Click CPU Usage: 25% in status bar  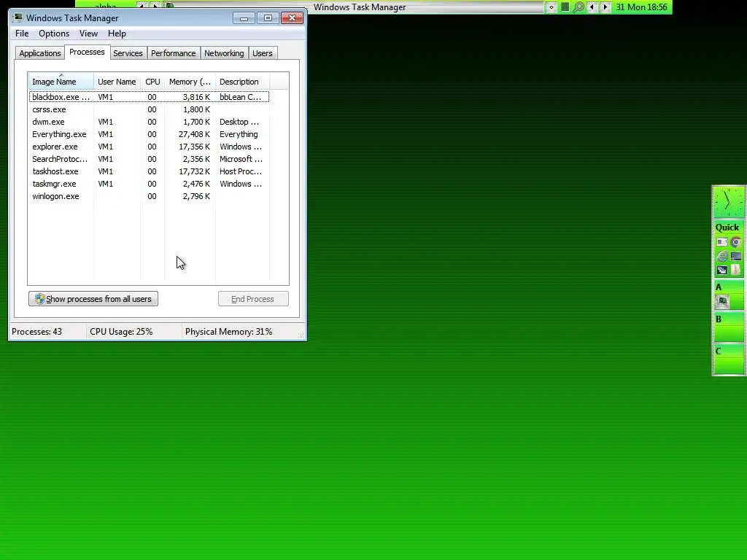[x=121, y=332]
